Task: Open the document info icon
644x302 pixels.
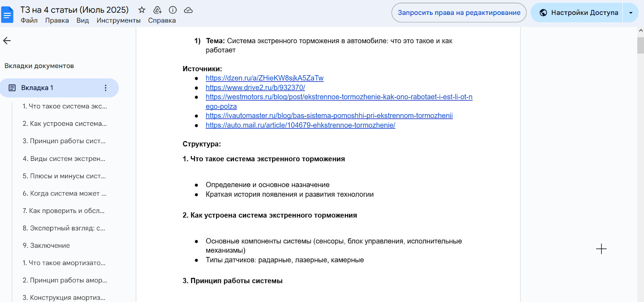Action: point(173,10)
